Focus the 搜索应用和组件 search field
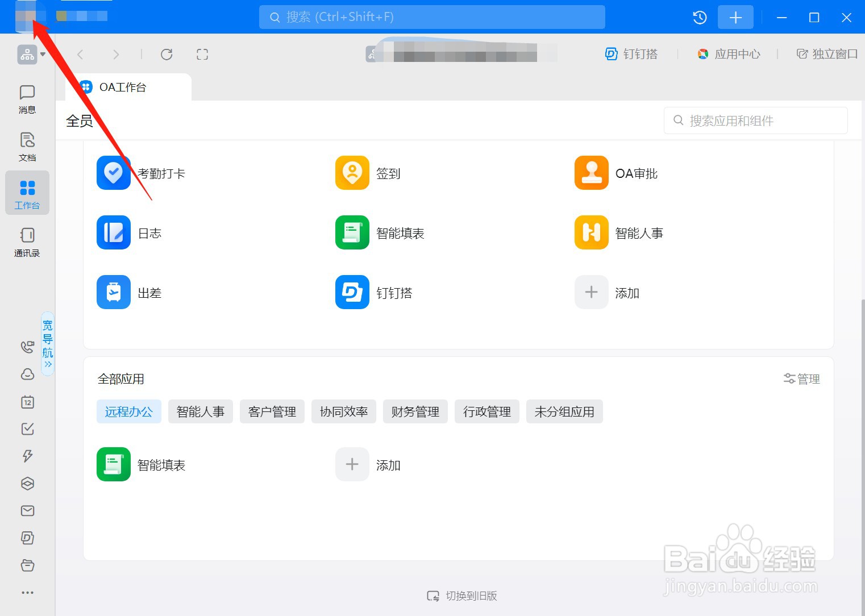The image size is (865, 616). coord(756,120)
